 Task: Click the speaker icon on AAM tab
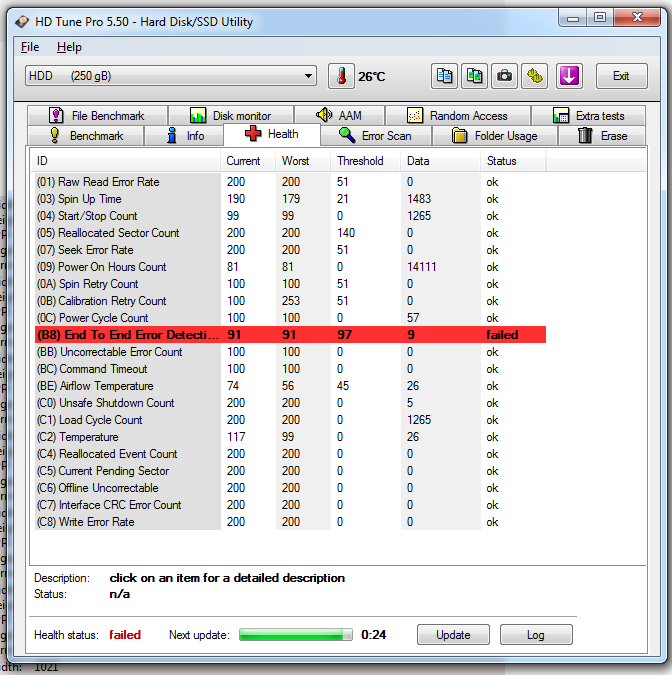click(x=324, y=115)
